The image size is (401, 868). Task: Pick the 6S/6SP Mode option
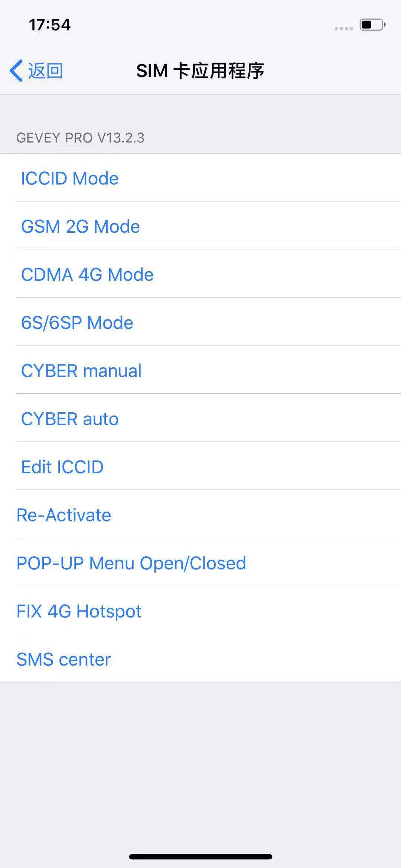pos(77,322)
